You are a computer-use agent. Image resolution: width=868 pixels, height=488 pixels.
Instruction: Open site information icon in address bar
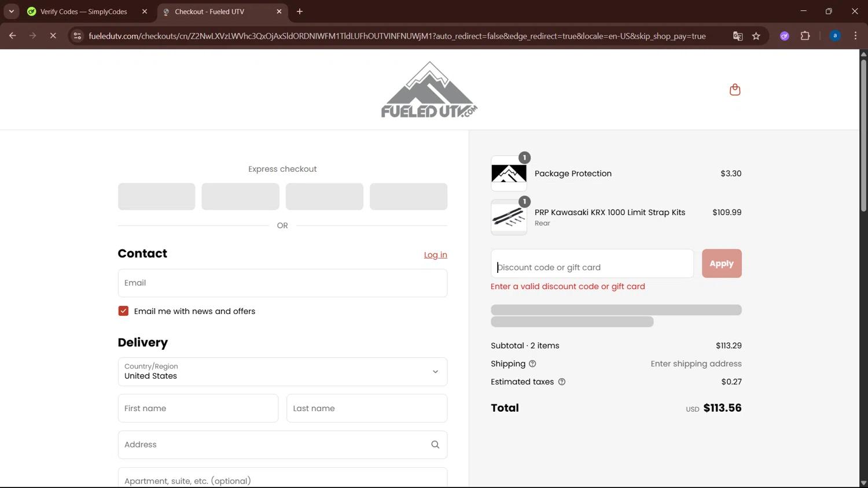tap(77, 36)
